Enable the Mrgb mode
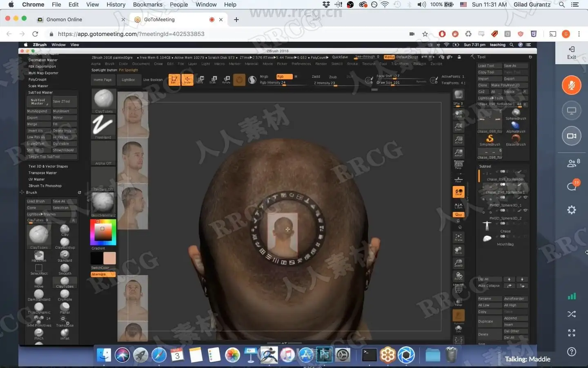Screen dimensions: 588x368 264,76
